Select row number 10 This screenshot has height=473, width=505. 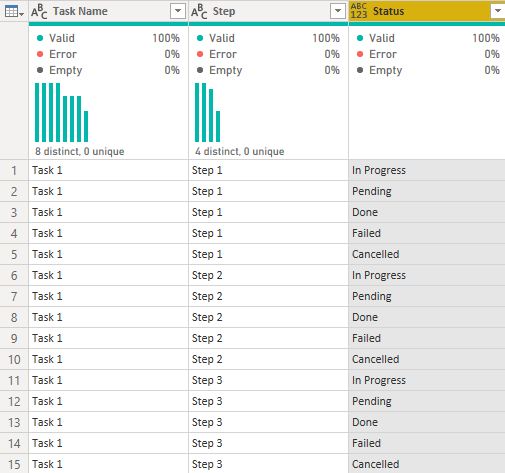pos(14,359)
